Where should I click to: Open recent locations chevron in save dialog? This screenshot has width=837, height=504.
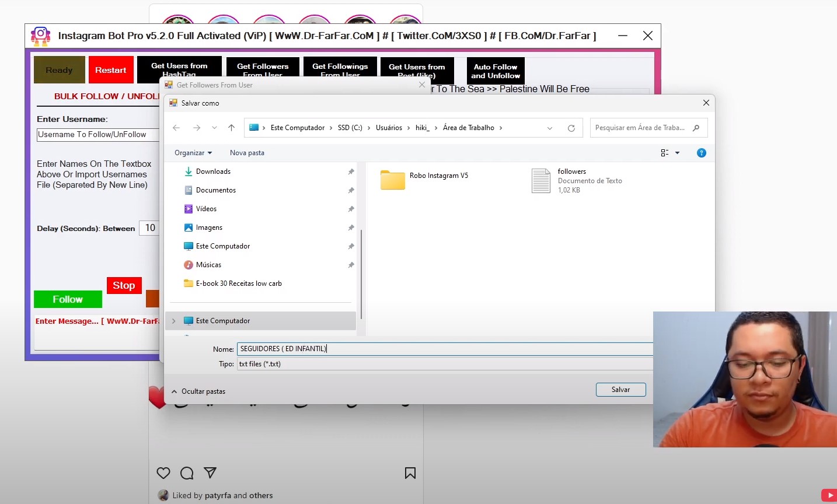(214, 128)
